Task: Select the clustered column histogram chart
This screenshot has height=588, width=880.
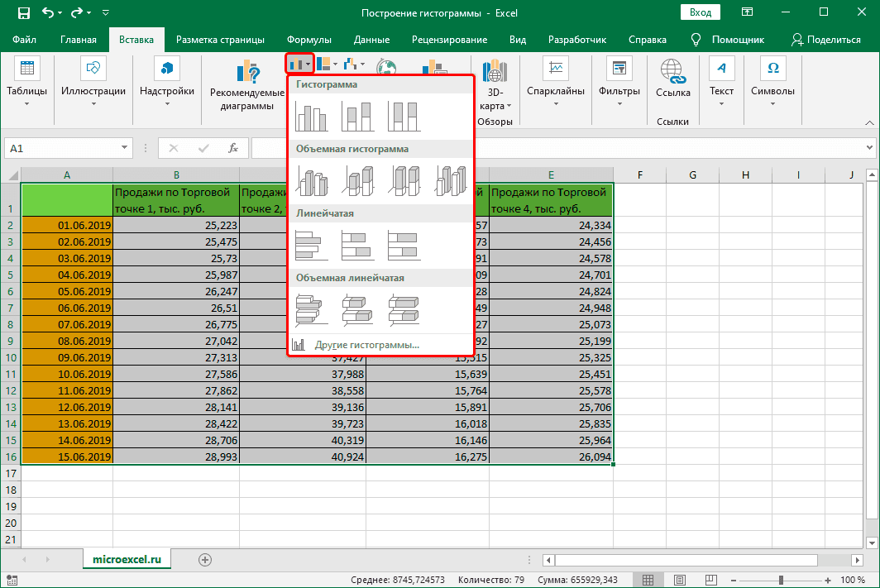Action: (x=312, y=117)
